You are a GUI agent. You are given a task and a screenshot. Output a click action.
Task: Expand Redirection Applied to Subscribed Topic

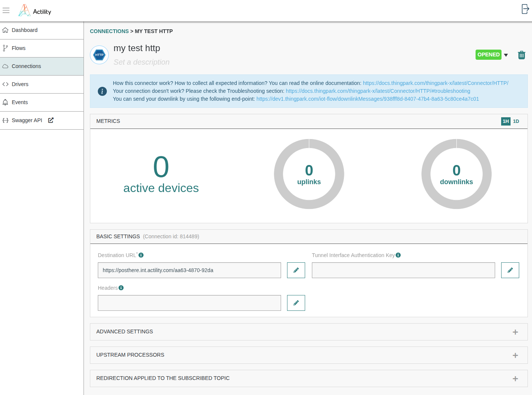515,379
